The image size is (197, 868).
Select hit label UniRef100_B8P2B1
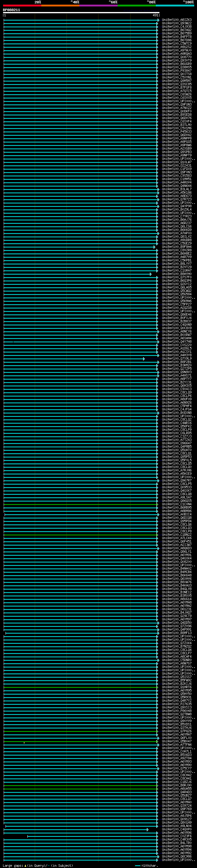click(x=177, y=362)
